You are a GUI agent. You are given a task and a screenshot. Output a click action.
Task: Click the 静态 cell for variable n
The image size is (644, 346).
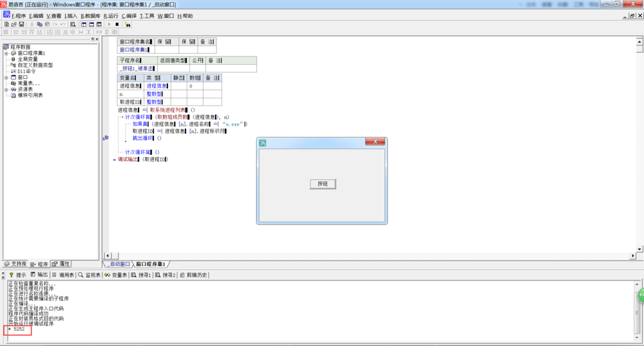coord(178,94)
